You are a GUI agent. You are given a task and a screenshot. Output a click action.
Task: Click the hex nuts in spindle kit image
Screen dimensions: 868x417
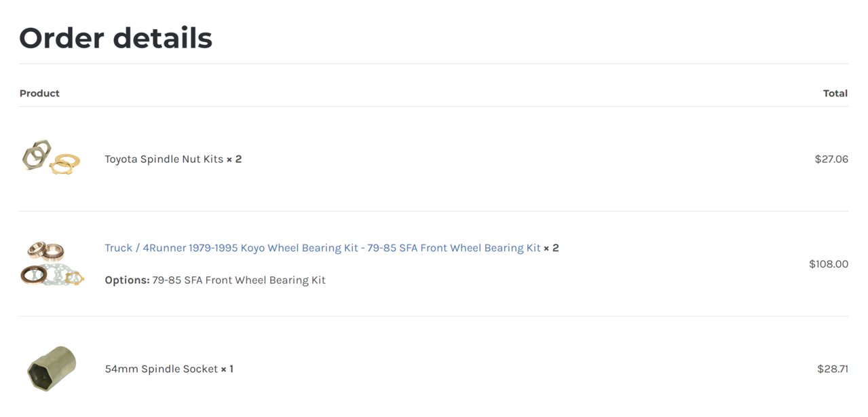[37, 154]
